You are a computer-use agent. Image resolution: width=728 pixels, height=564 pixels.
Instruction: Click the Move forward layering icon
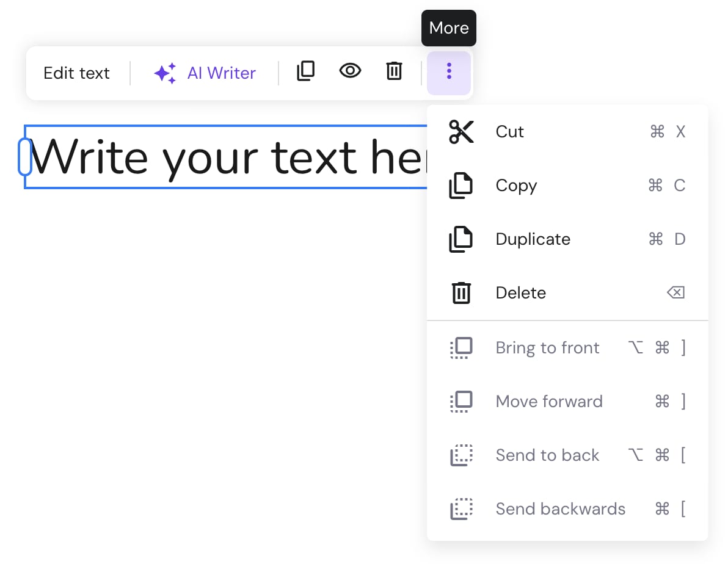(x=461, y=401)
